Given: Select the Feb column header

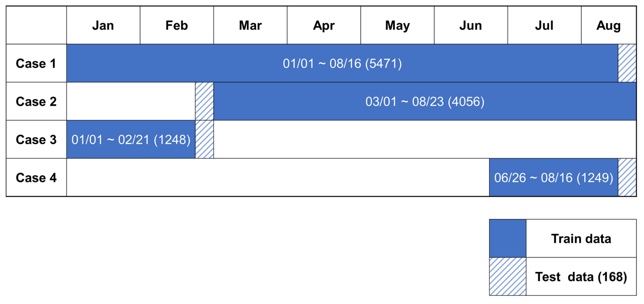Looking at the screenshot, I should tap(177, 25).
